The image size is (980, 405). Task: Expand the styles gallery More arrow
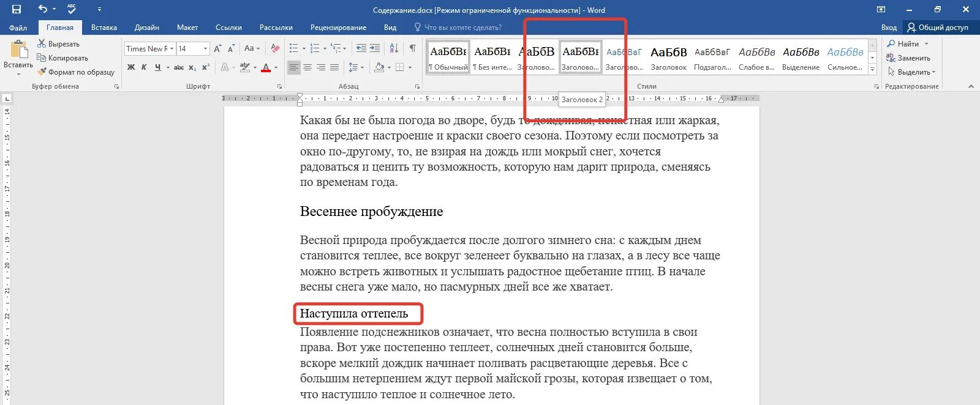tap(873, 70)
